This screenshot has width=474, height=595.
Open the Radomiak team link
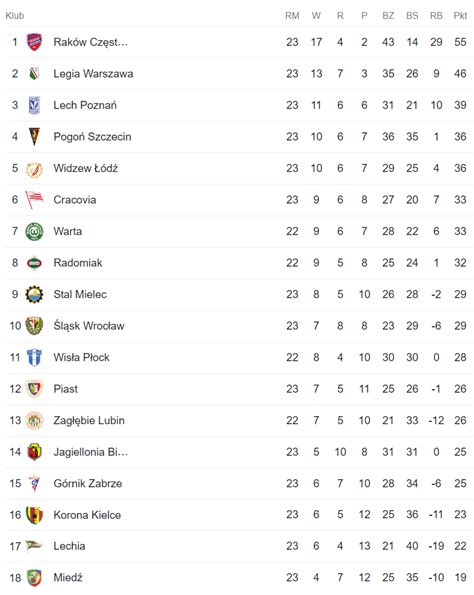[x=78, y=263]
